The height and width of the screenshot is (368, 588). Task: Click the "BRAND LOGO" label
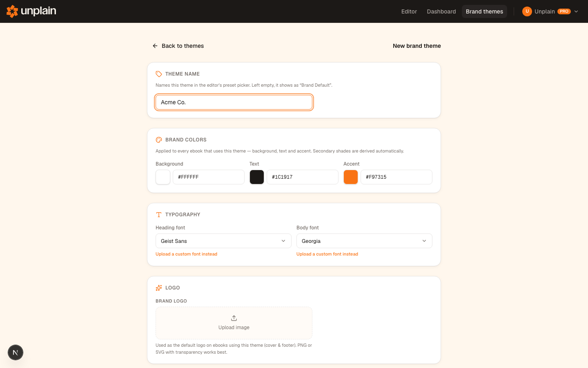(x=171, y=301)
